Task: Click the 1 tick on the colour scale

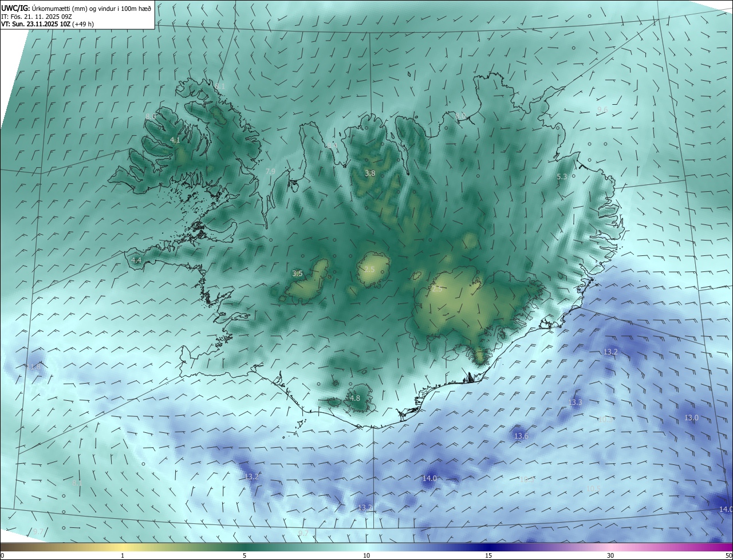Action: 123,555
